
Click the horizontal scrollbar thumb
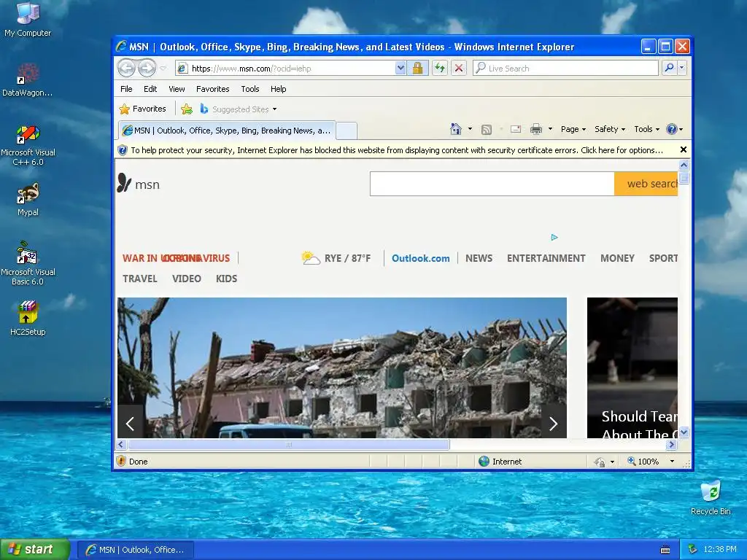289,444
